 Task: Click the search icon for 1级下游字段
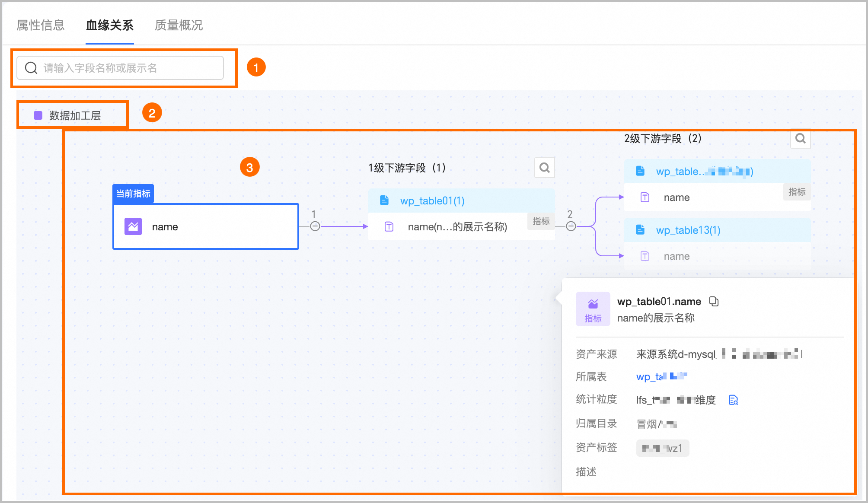pos(544,168)
